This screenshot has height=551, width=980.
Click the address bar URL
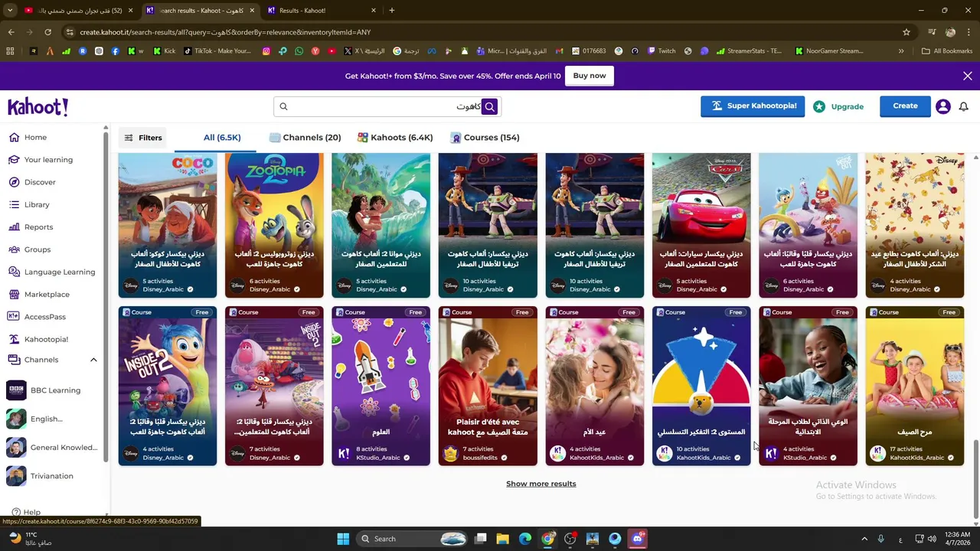225,32
